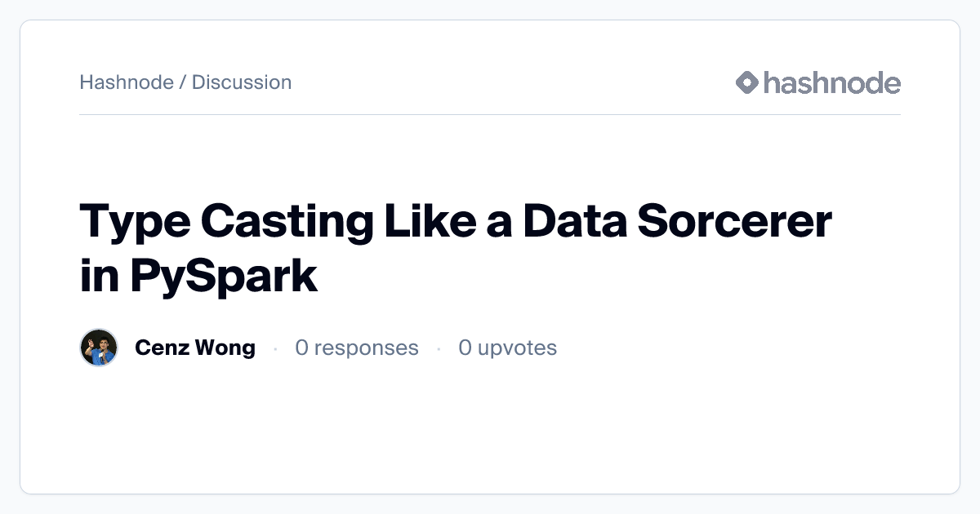
Task: Select the Hashnode breadcrumb text
Action: click(127, 82)
